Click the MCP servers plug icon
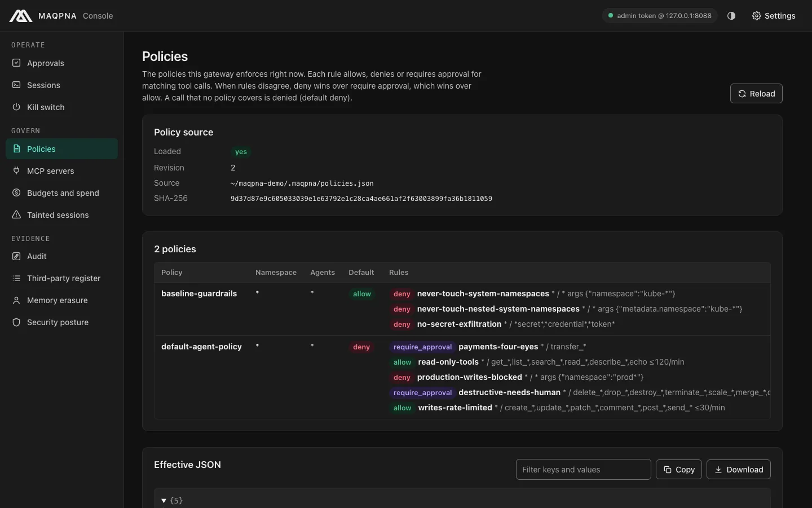The height and width of the screenshot is (508, 812). [16, 170]
